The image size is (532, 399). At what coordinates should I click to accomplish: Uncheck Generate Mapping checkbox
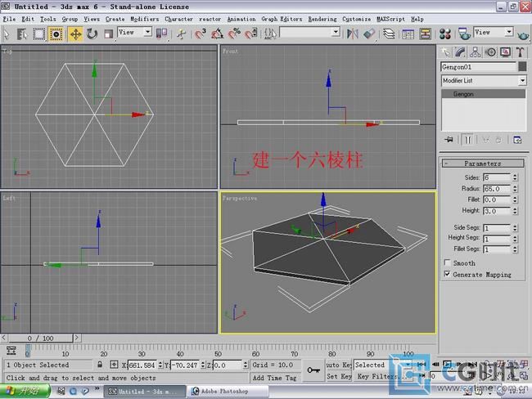447,274
